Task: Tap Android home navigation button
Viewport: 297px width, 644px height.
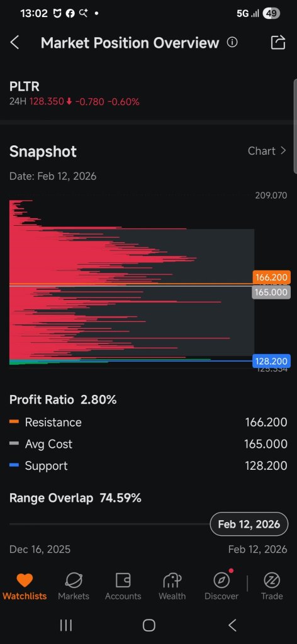Action: [x=148, y=626]
